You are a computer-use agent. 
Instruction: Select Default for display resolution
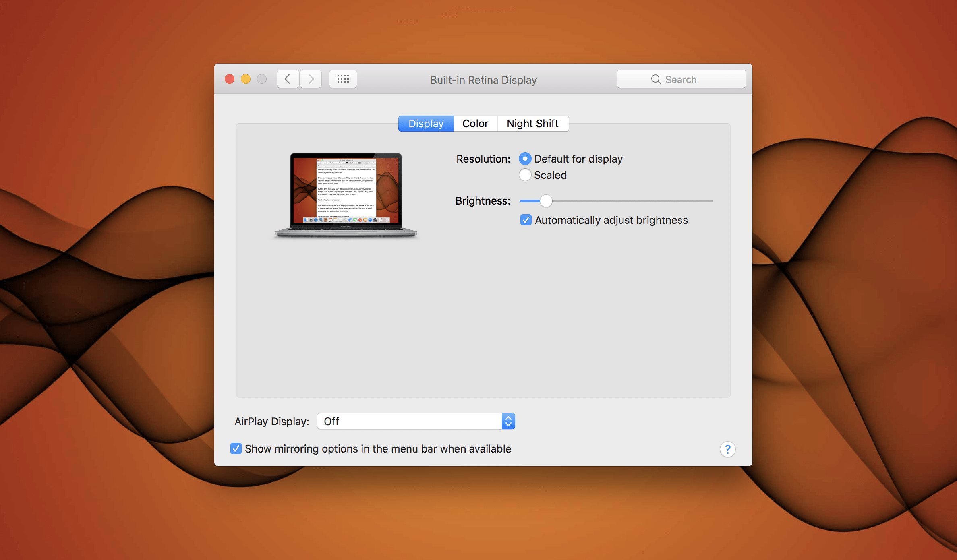(x=525, y=159)
